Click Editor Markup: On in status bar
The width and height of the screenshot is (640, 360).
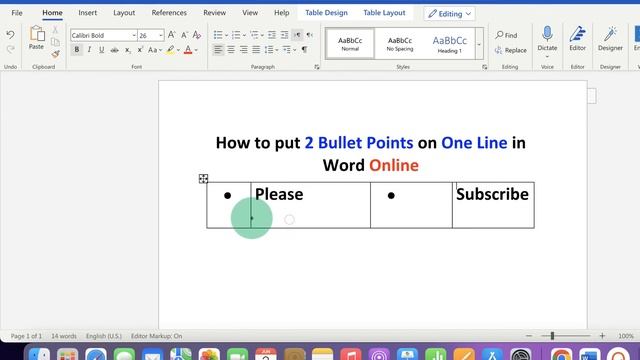click(x=156, y=336)
